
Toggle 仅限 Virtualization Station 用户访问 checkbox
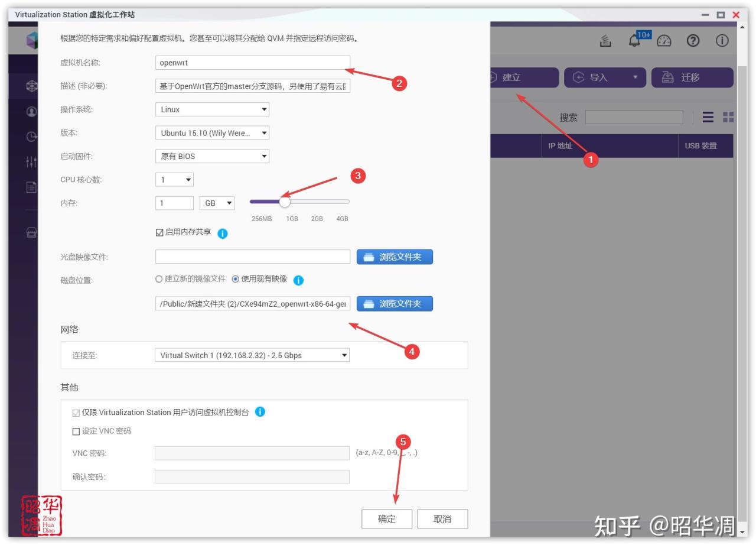click(76, 413)
